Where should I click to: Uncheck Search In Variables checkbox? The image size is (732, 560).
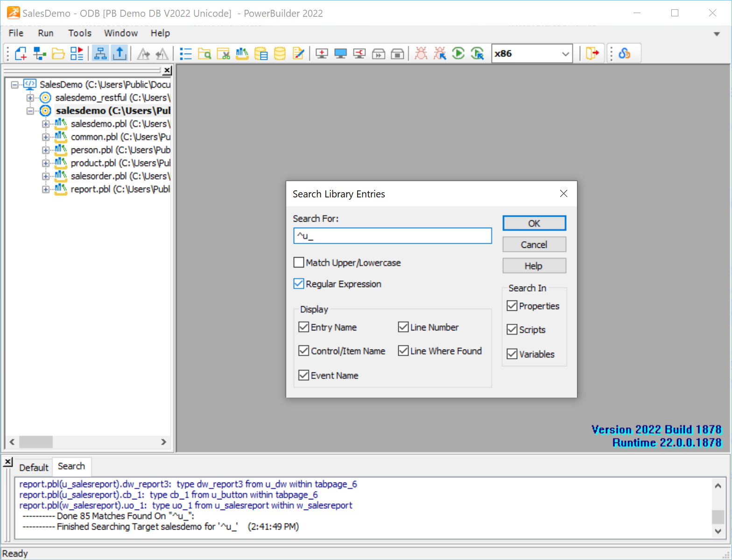tap(512, 354)
